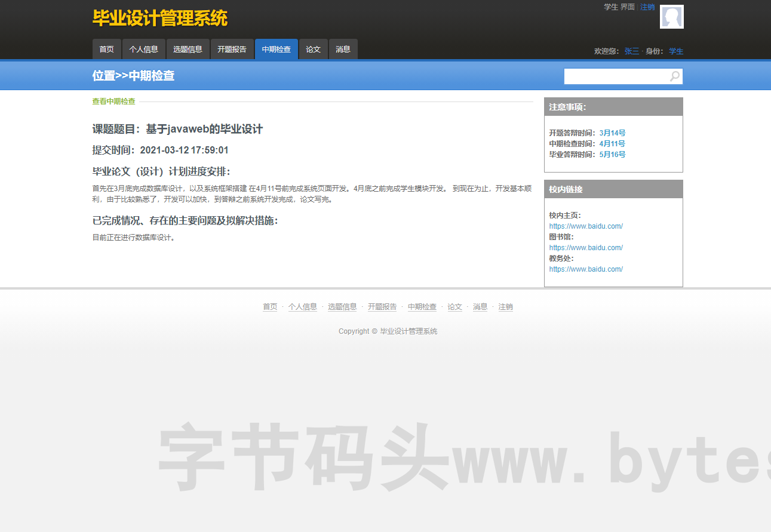Open the 教务处 baidu link
Viewport: 771px width, 532px height.
tap(586, 269)
